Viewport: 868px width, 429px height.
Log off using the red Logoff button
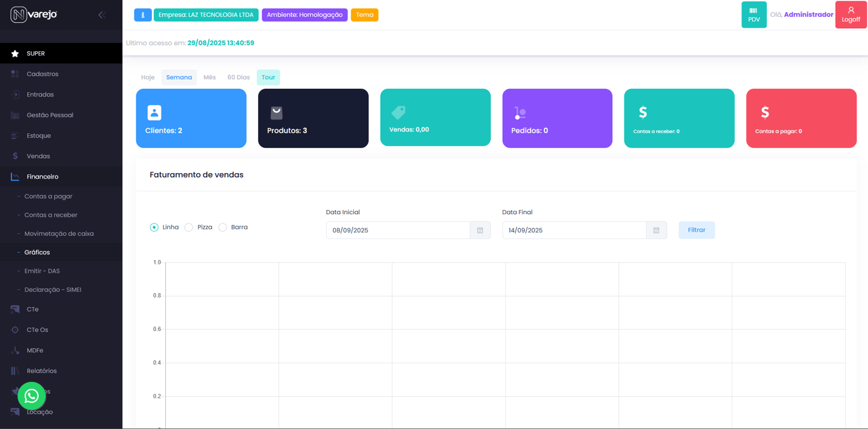(x=851, y=14)
